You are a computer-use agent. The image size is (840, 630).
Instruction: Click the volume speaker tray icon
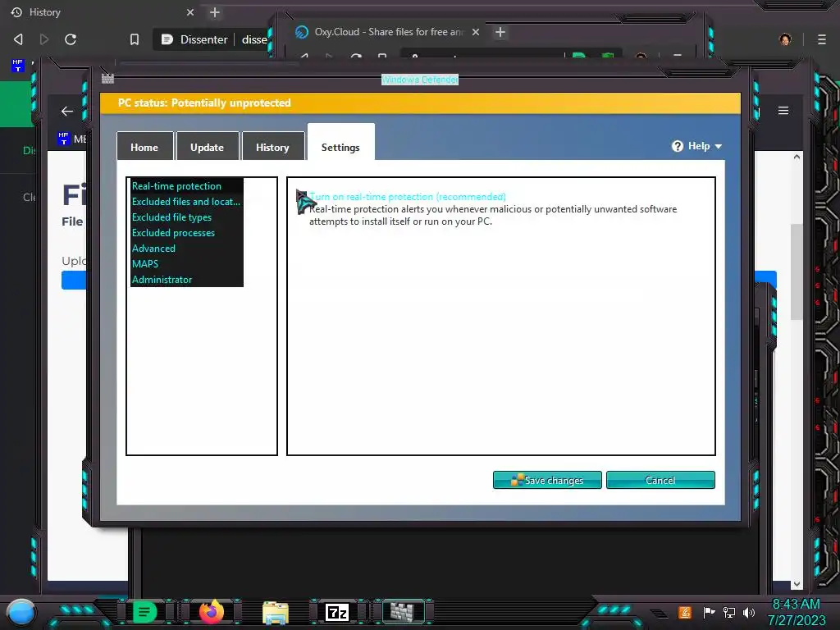tap(749, 612)
